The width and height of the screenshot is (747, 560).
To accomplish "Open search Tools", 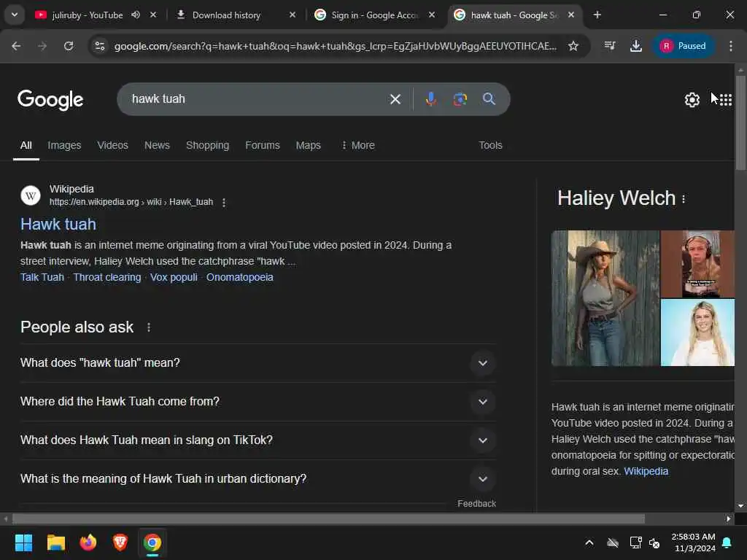I will coord(490,145).
